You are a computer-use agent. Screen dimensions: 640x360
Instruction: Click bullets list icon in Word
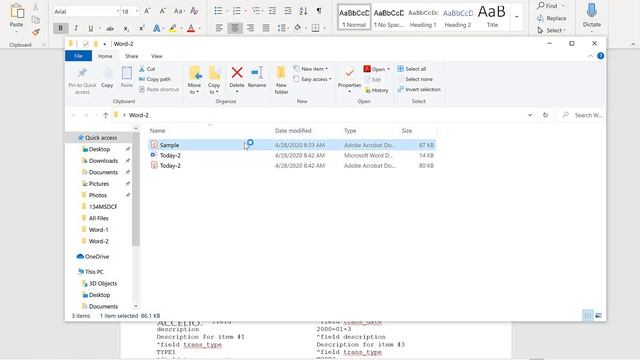point(218,11)
